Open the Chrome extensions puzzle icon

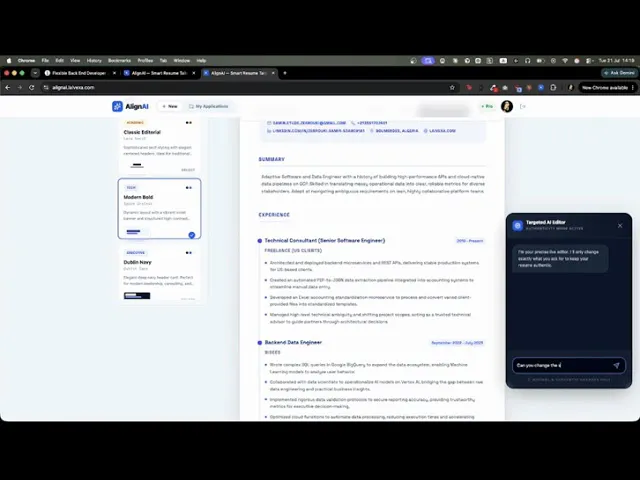553,87
